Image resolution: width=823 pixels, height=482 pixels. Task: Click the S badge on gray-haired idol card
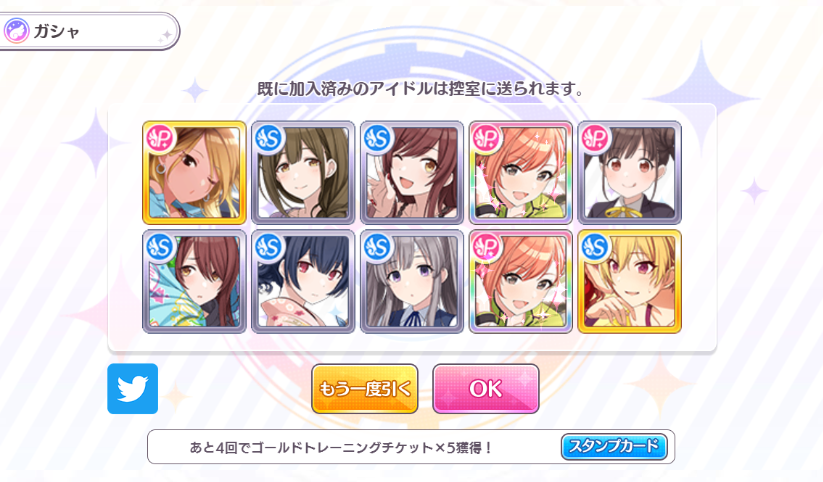(x=378, y=247)
